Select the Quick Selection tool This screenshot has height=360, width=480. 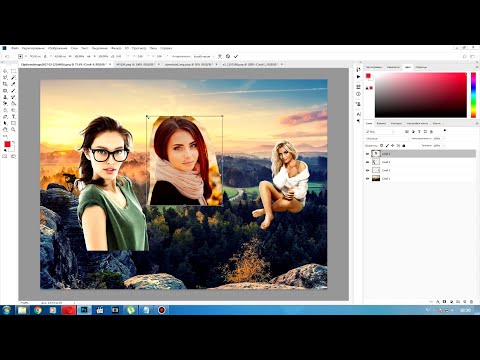tap(13, 77)
